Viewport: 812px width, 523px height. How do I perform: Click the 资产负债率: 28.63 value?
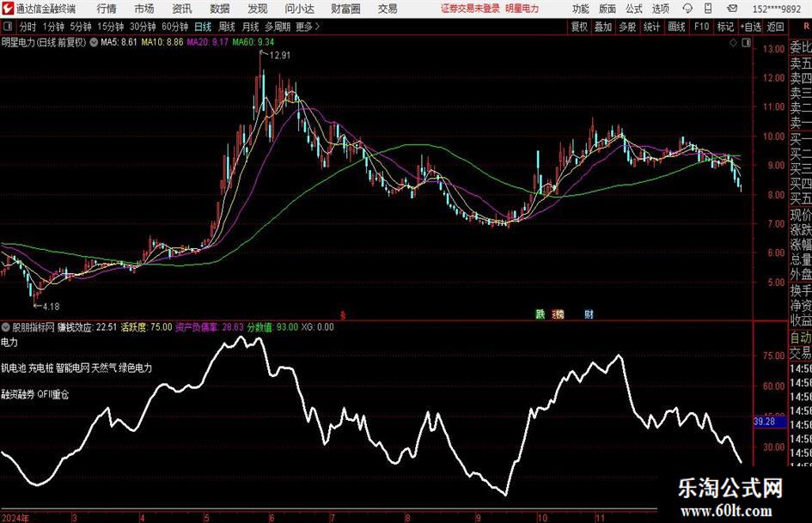209,326
